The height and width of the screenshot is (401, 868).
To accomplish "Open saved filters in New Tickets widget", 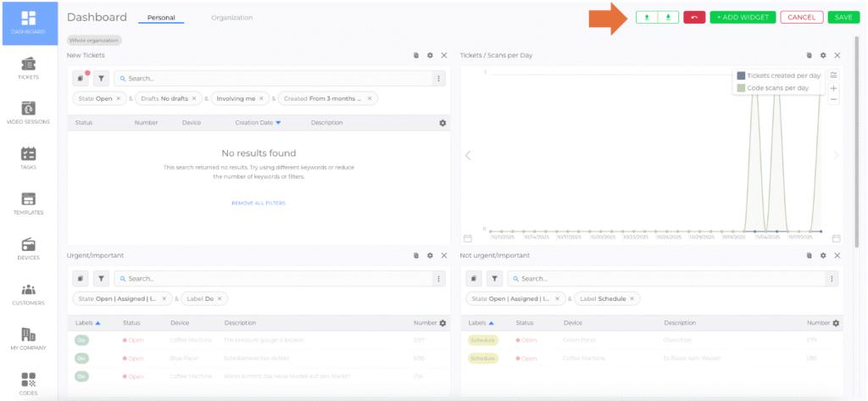I will click(x=81, y=79).
